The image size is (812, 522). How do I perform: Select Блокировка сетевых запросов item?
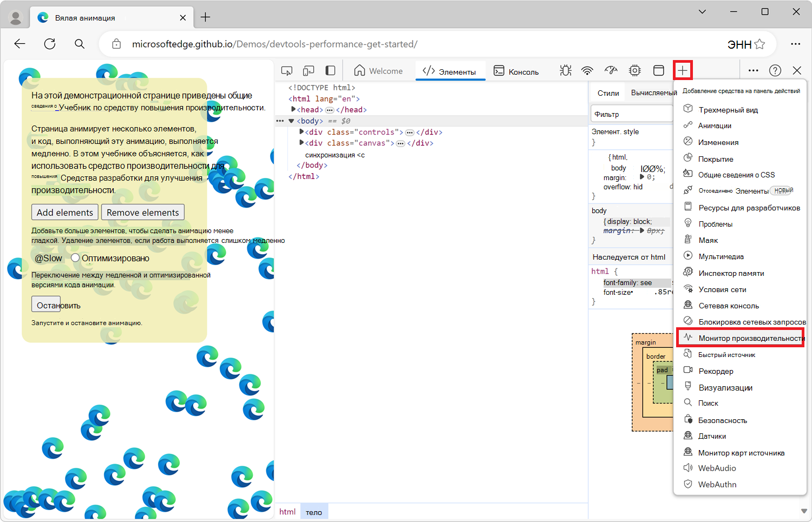pyautogui.click(x=741, y=322)
